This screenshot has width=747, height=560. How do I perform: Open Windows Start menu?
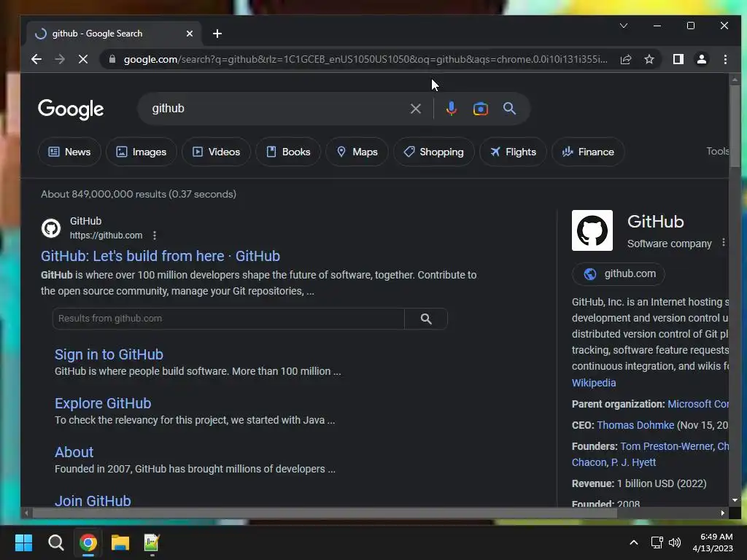pos(23,542)
